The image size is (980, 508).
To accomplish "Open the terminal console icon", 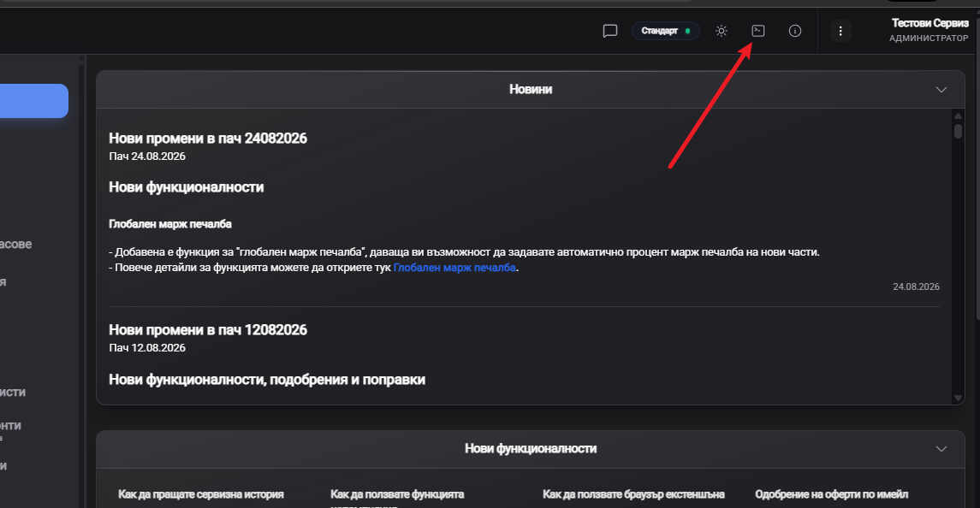I will (x=758, y=31).
